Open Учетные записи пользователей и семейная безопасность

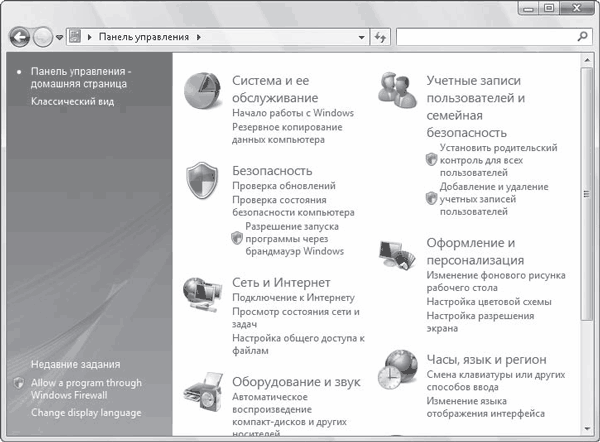475,106
